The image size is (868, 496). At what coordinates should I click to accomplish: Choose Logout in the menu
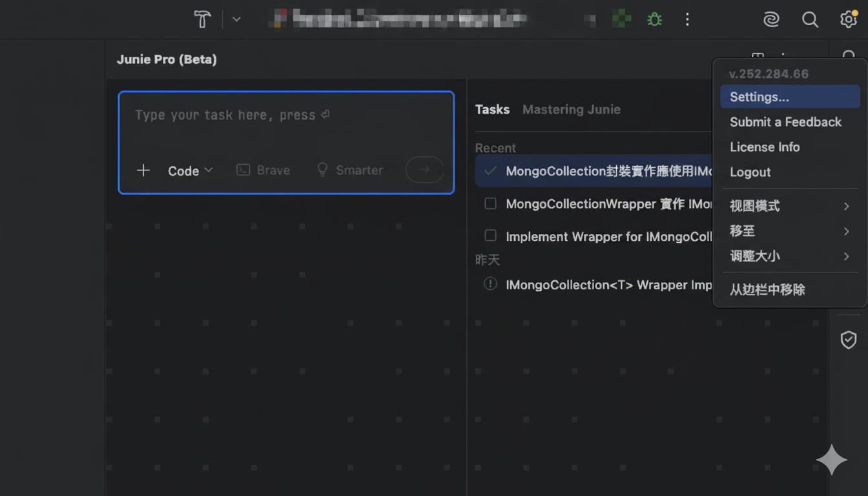point(790,172)
